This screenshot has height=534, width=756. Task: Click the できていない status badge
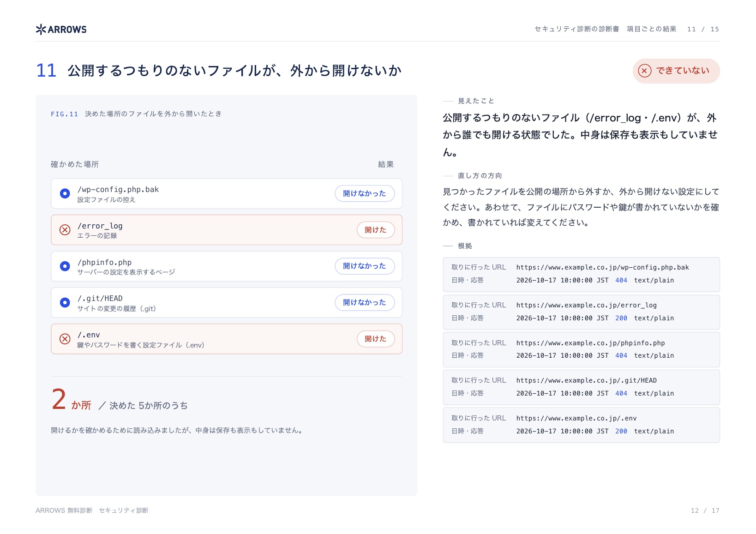point(676,71)
